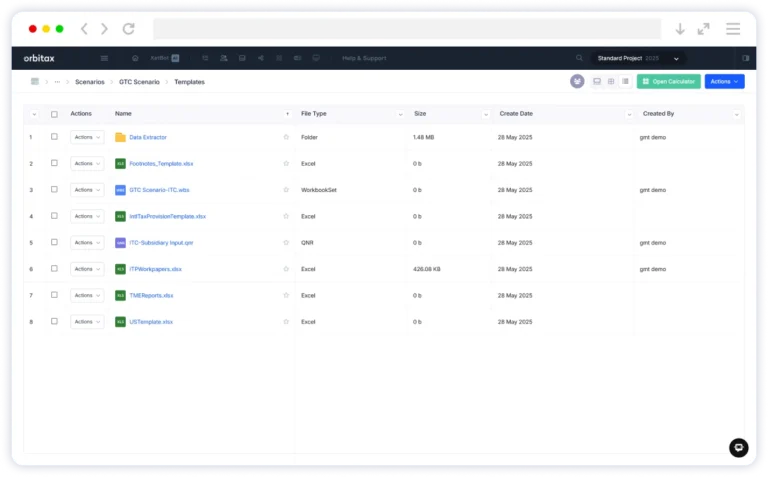Screen dimensions: 768x477
Task: Open the blue Actions dropdown button
Action: pyautogui.click(x=724, y=81)
